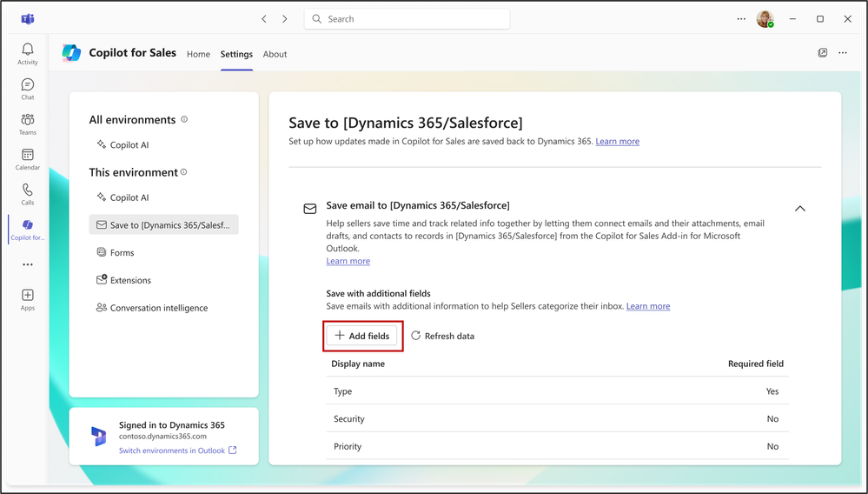Click the Required field column header
This screenshot has height=494, width=868.
756,364
